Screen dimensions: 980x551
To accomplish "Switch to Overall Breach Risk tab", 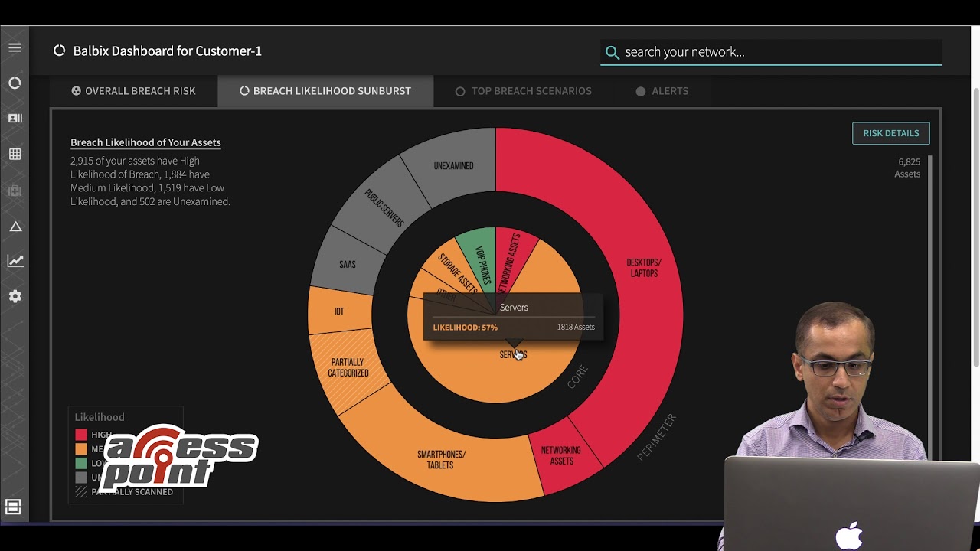I will (x=133, y=90).
